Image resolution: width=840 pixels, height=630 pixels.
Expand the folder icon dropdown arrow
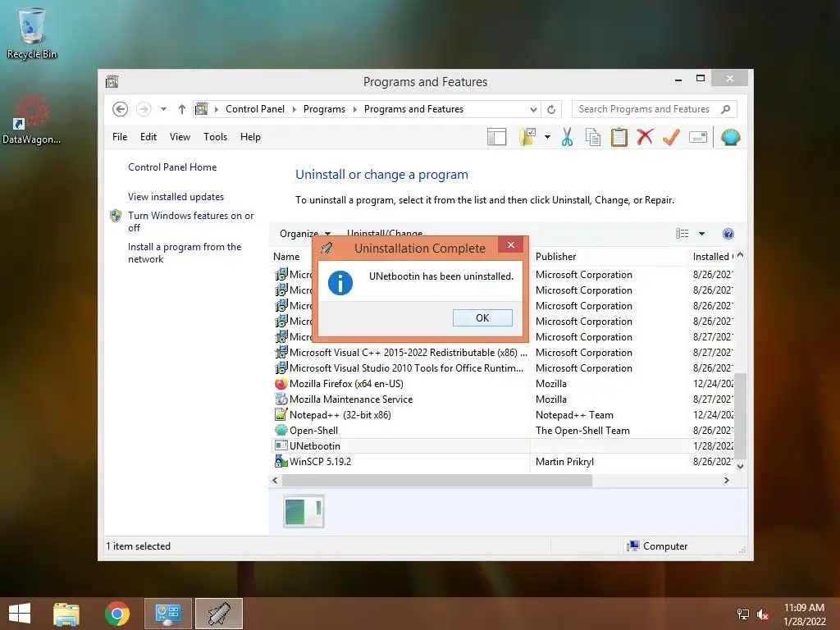(x=547, y=137)
